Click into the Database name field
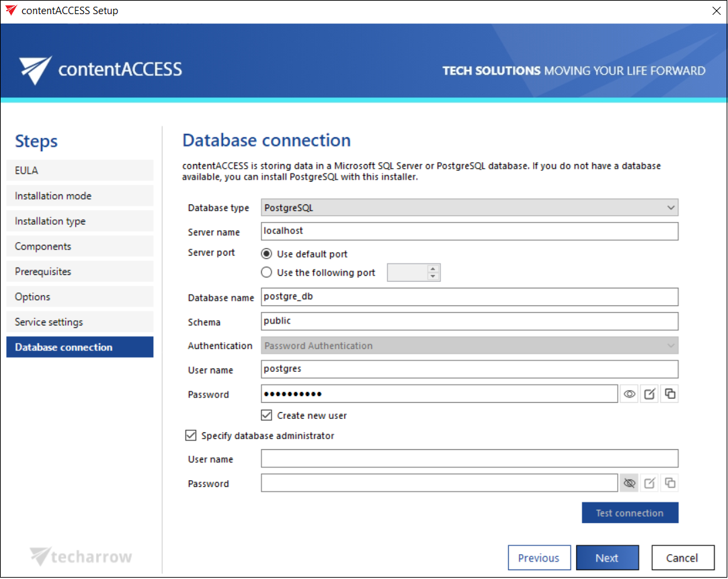This screenshot has width=728, height=579. point(469,297)
